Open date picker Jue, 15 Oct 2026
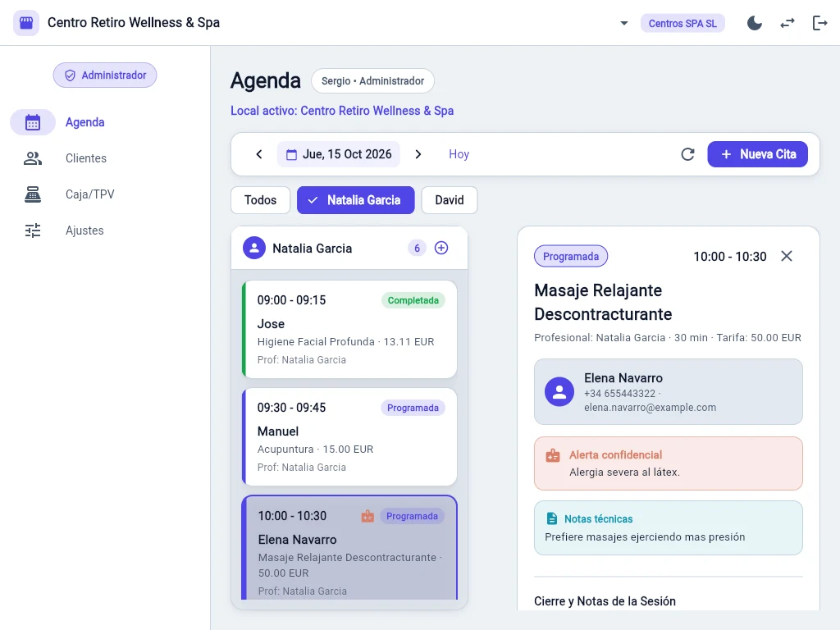This screenshot has height=630, width=840. (x=339, y=154)
